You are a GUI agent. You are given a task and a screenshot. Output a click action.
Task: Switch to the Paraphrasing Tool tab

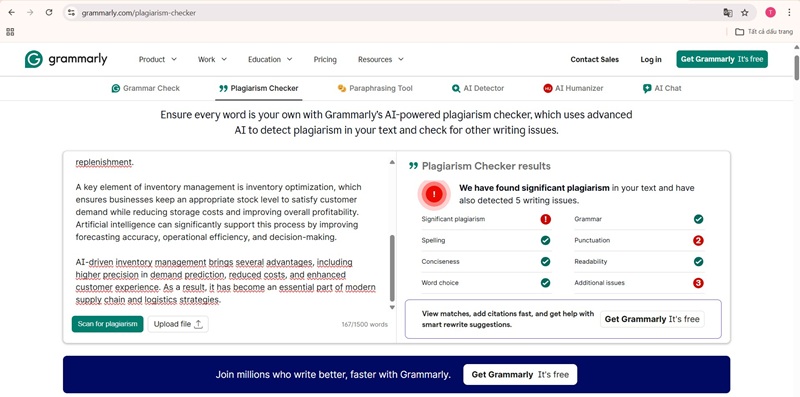tap(375, 88)
